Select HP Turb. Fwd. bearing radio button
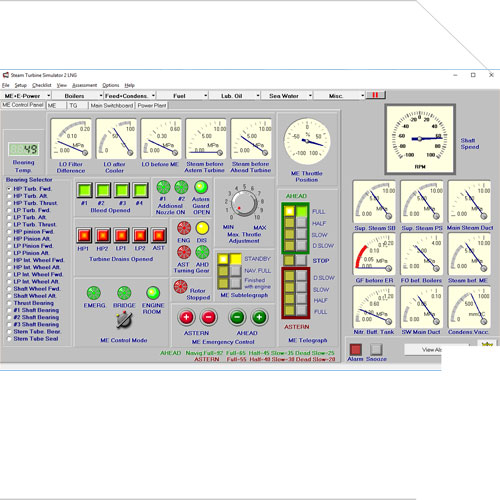Screen dimensions: 500x500 click(x=9, y=189)
